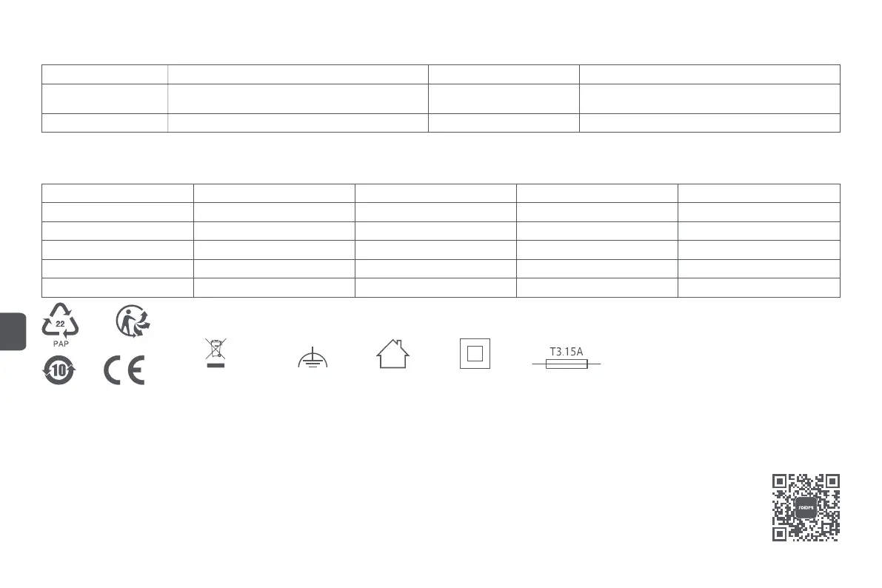This screenshot has height=588, width=882.
Task: Click top-left cell of the upper table
Action: pos(104,74)
